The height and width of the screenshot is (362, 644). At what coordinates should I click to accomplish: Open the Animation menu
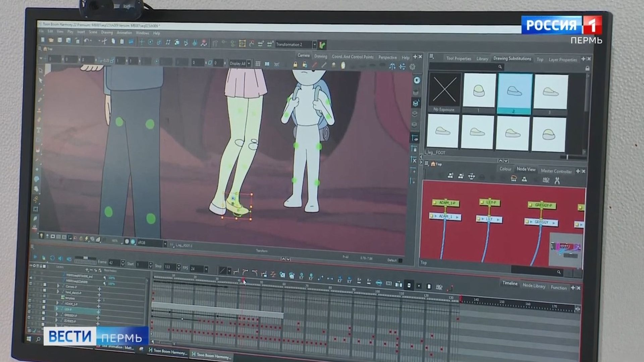[x=124, y=33]
